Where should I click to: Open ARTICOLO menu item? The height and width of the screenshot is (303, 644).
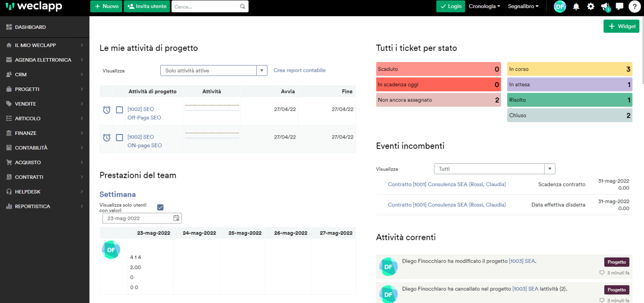[45, 118]
